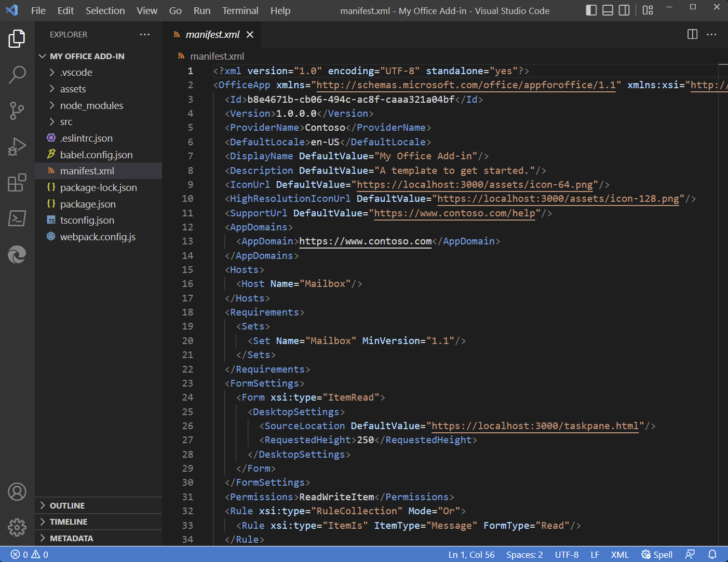This screenshot has height=562, width=728.
Task: Open the Manage gear menu
Action: (17, 527)
